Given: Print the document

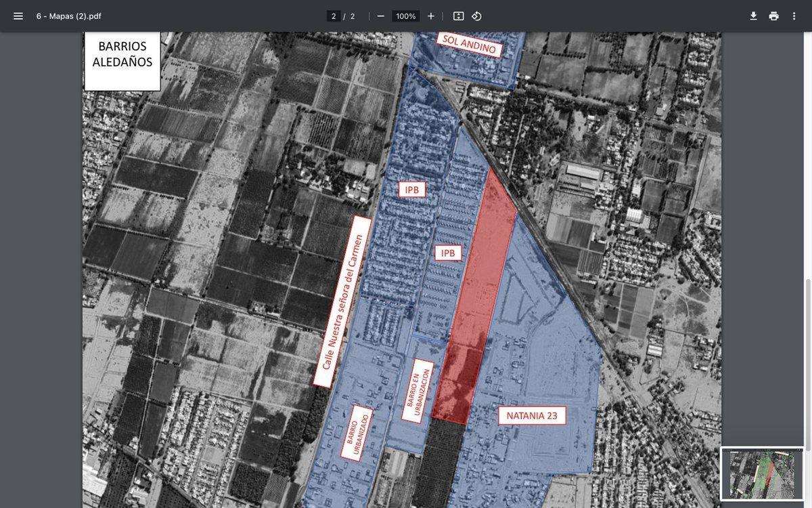Looking at the screenshot, I should (x=774, y=16).
